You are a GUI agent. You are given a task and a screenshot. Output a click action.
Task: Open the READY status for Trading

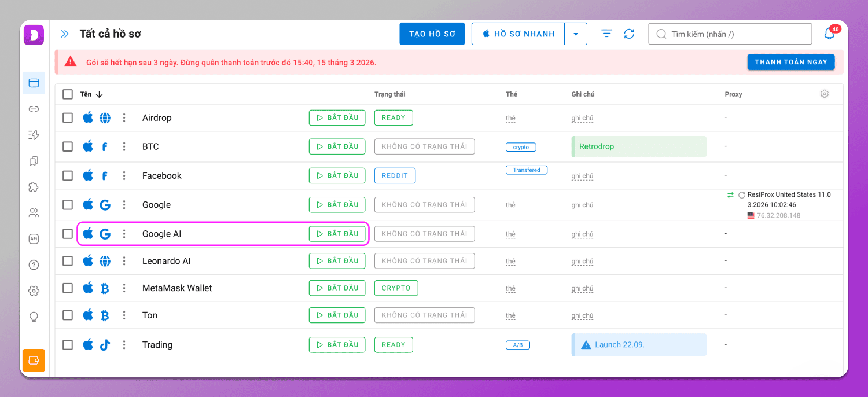click(x=393, y=345)
